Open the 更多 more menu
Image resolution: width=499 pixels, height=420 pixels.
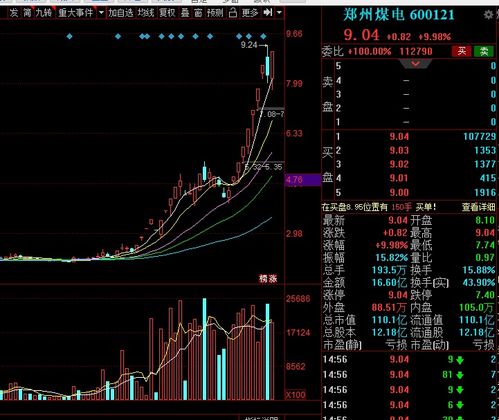tap(250, 13)
